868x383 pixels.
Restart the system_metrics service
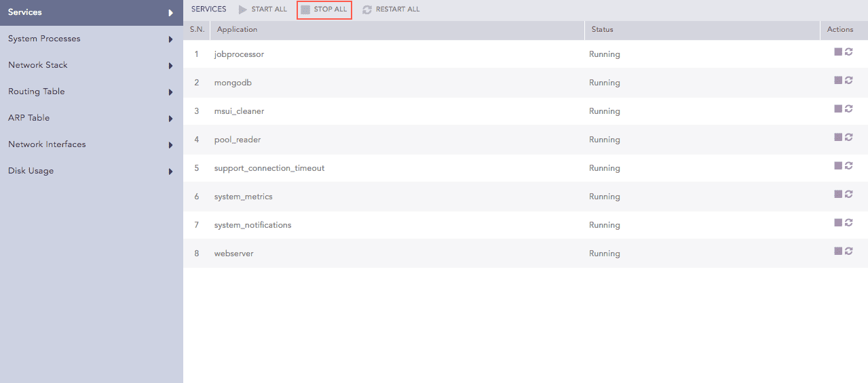click(848, 195)
